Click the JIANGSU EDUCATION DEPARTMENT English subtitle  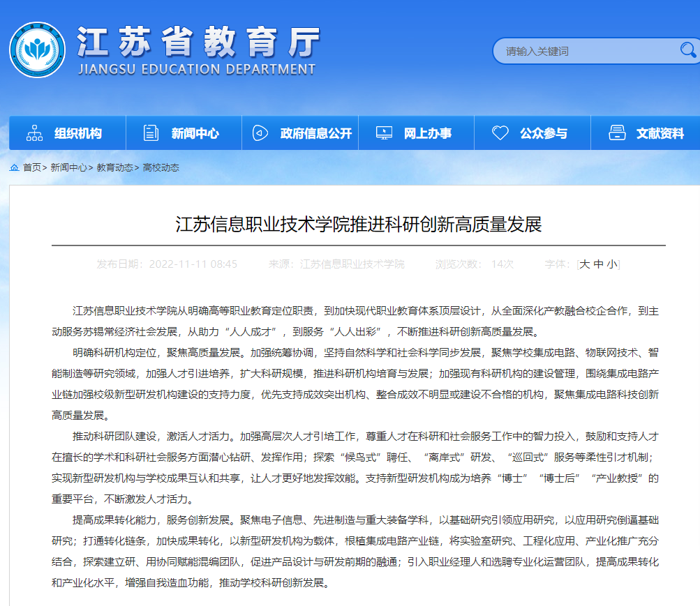click(197, 70)
